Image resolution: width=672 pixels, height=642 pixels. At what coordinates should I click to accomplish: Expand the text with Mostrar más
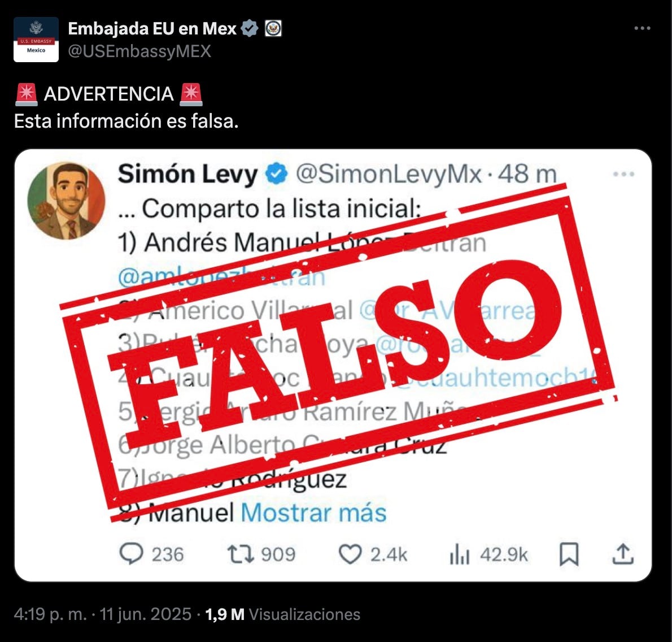point(314,513)
